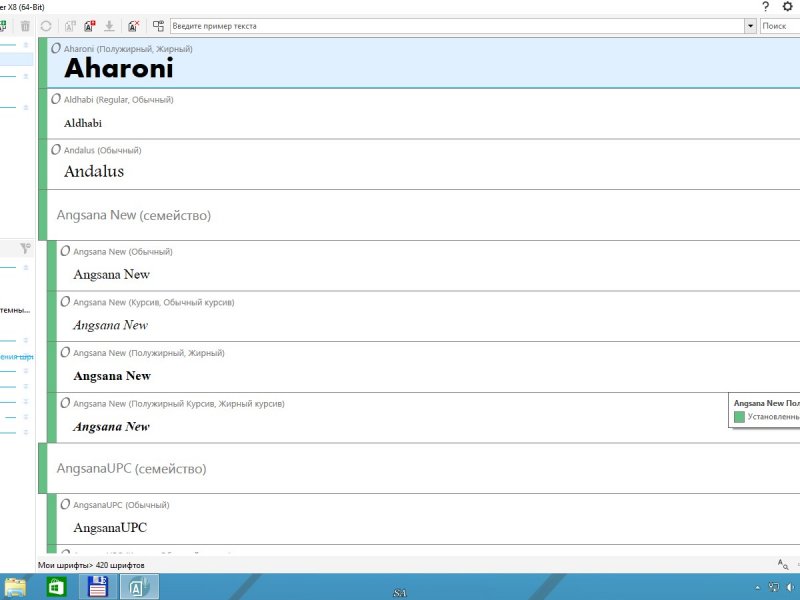This screenshot has height=600, width=800.
Task: Click 'Angsana New (Курсив, Обычный курсив)' label
Action: pos(154,303)
